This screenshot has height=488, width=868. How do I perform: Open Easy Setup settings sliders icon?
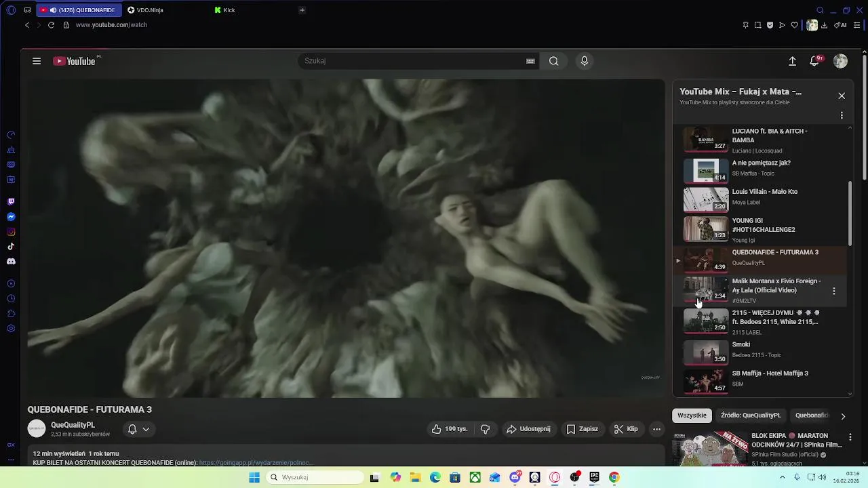pos(857,25)
